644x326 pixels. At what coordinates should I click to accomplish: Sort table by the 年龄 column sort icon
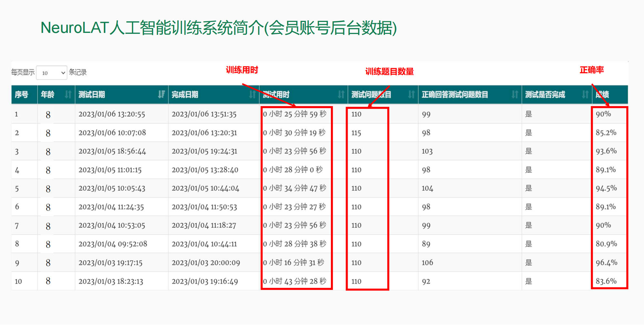point(68,94)
